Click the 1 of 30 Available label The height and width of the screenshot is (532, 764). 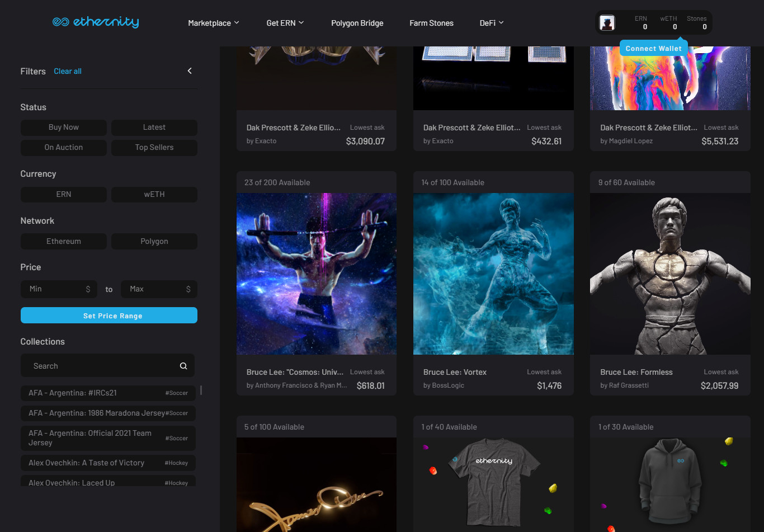click(x=626, y=427)
